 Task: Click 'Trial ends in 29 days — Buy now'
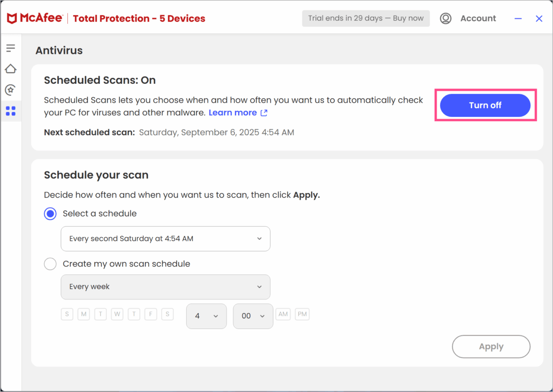(x=366, y=18)
